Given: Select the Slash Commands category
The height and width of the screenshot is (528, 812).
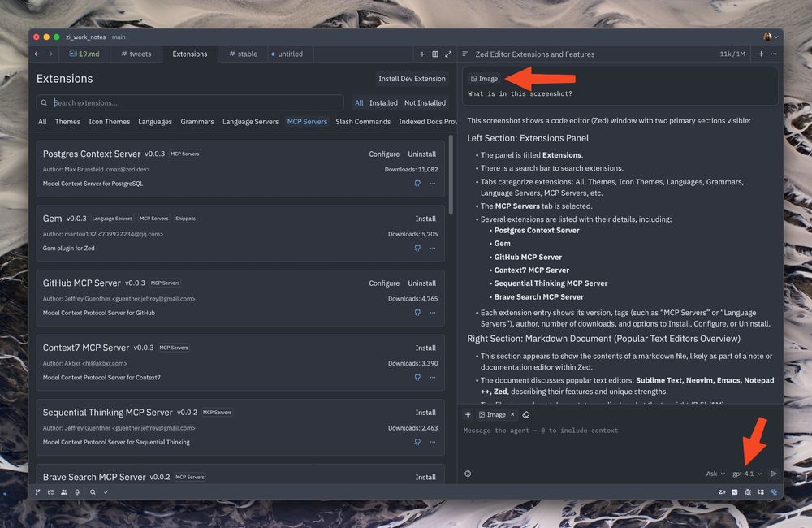Looking at the screenshot, I should point(363,122).
